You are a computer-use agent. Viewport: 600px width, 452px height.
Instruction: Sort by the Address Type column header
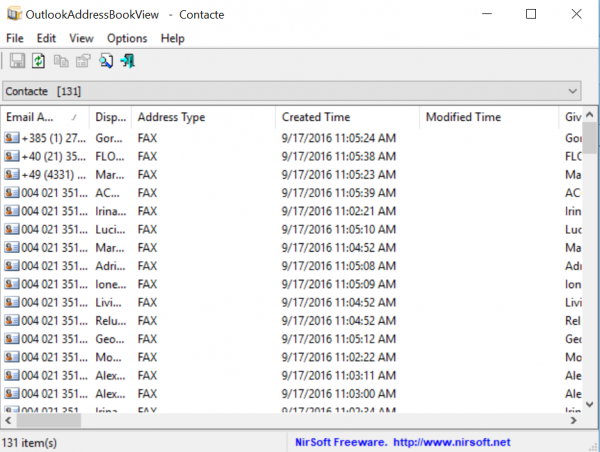click(x=170, y=117)
